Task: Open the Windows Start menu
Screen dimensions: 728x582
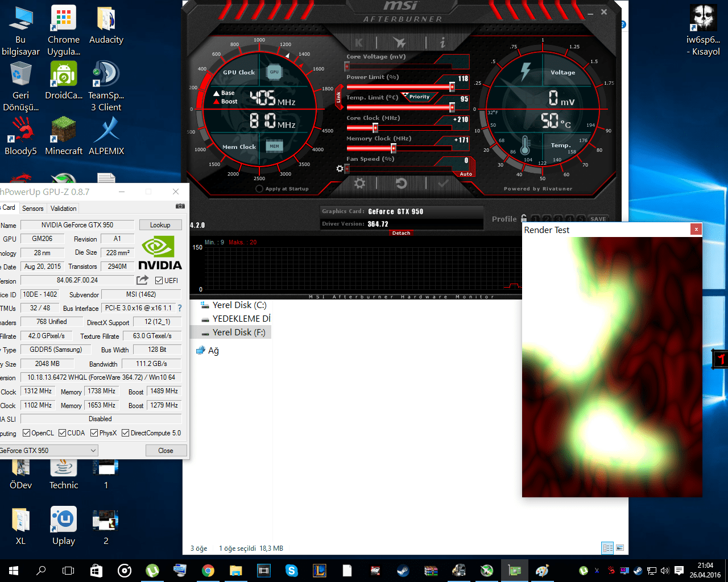Action: [x=14, y=571]
